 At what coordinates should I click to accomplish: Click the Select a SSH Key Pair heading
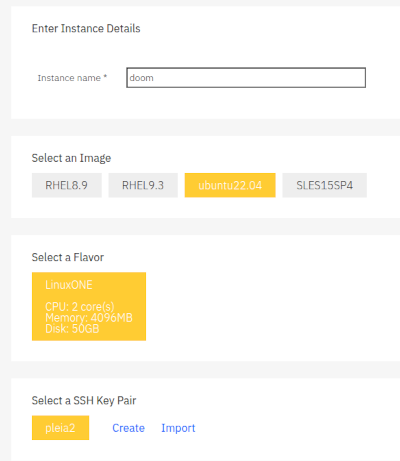[x=84, y=400]
